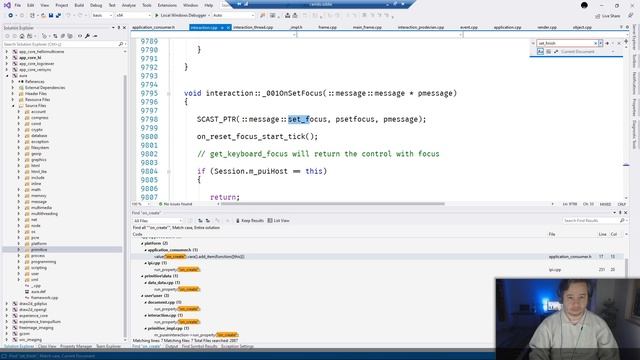Open the solution configuration dropdown
The image size is (640, 360).
(x=102, y=16)
